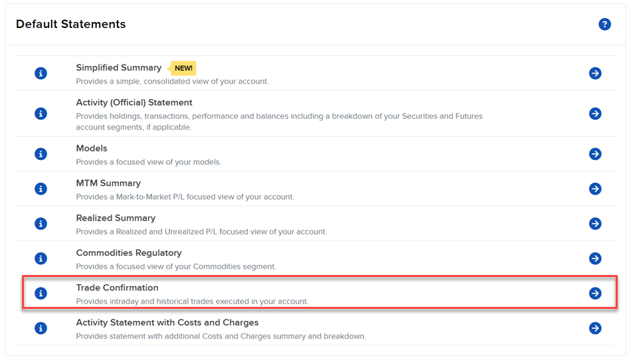Click the yellow NEW! badge

[183, 68]
